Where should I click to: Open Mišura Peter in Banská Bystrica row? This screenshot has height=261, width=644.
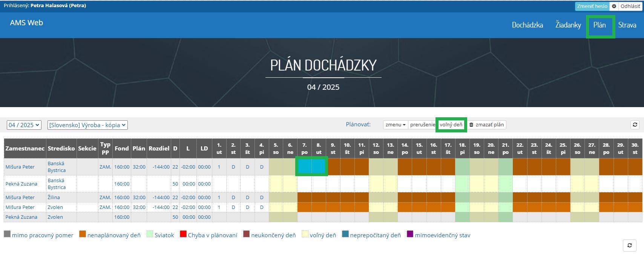point(20,167)
